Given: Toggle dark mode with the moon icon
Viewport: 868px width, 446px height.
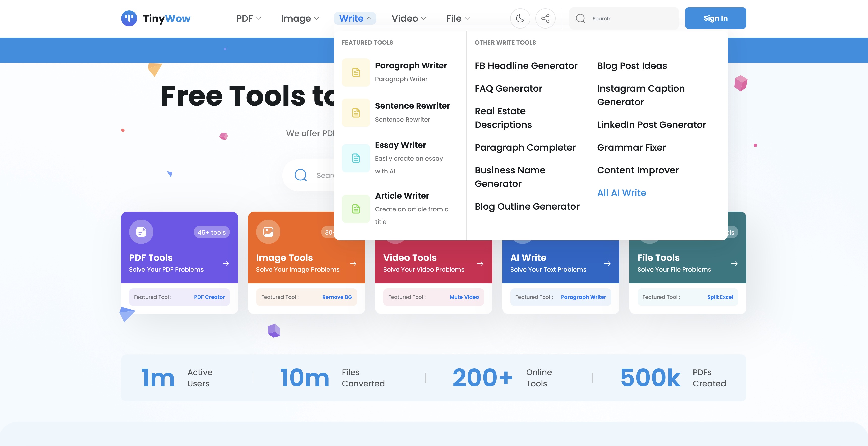Looking at the screenshot, I should 520,18.
